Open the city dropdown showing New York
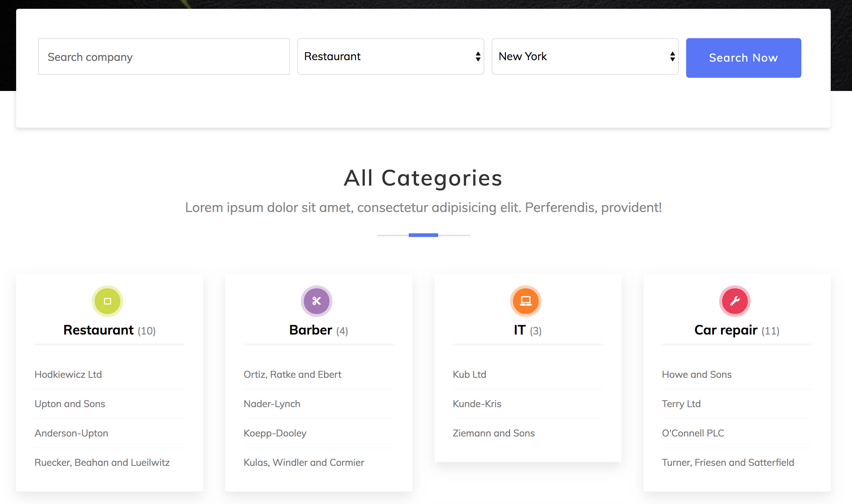This screenshot has width=852, height=504. (x=585, y=56)
